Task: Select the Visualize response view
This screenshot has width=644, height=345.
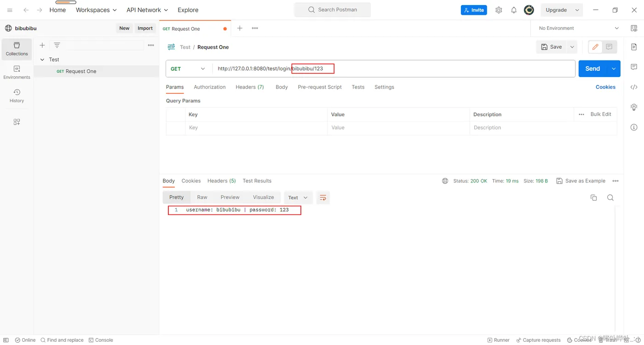Action: point(264,198)
